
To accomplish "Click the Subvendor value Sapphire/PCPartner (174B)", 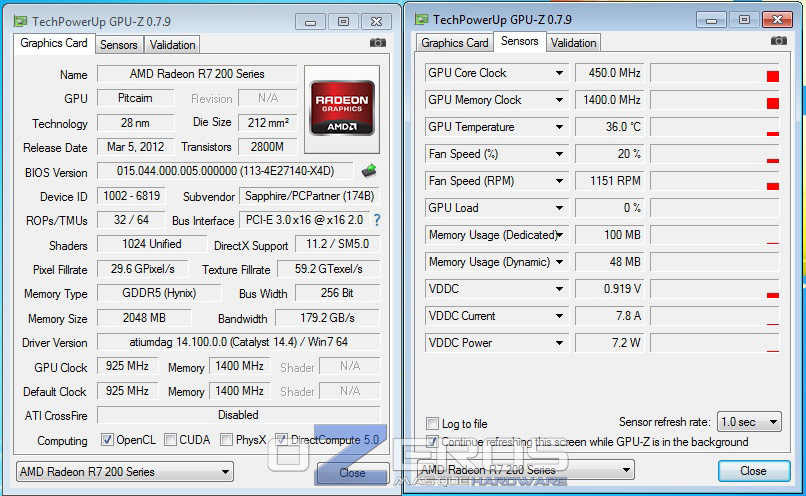I will [x=309, y=196].
